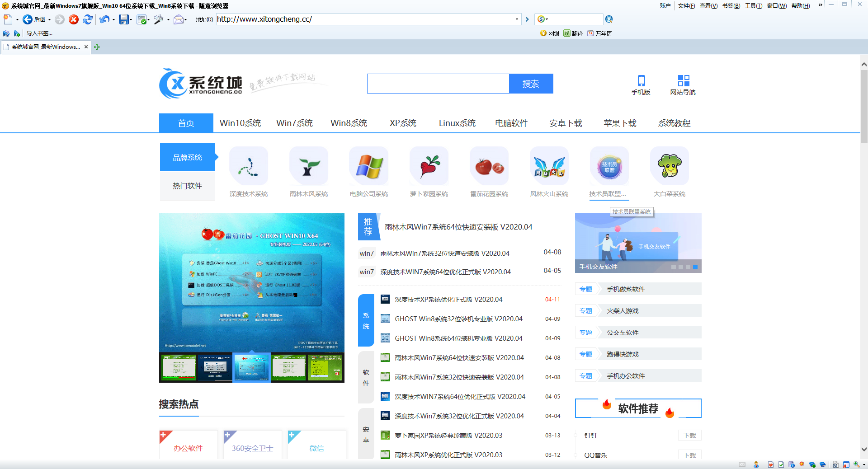The height and width of the screenshot is (469, 868).
Task: Click the new page icon in toolbar
Action: coord(8,19)
